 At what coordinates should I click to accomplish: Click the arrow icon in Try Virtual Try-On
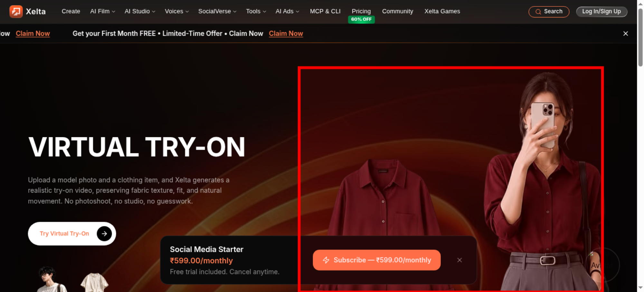[x=104, y=234]
